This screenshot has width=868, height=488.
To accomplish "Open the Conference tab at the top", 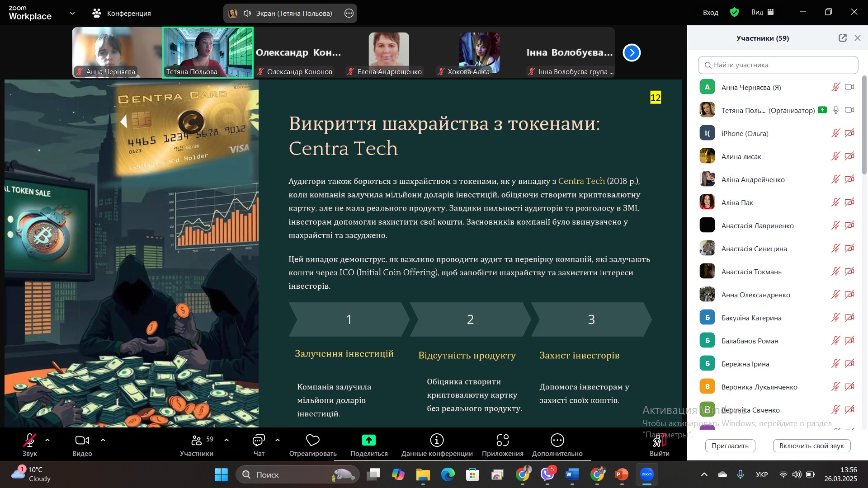I will (122, 13).
